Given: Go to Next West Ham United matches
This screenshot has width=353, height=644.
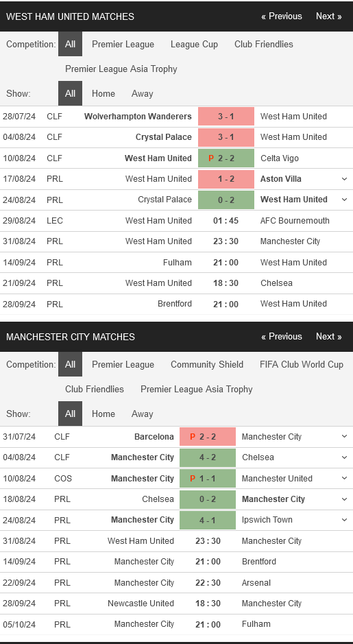Looking at the screenshot, I should (329, 16).
